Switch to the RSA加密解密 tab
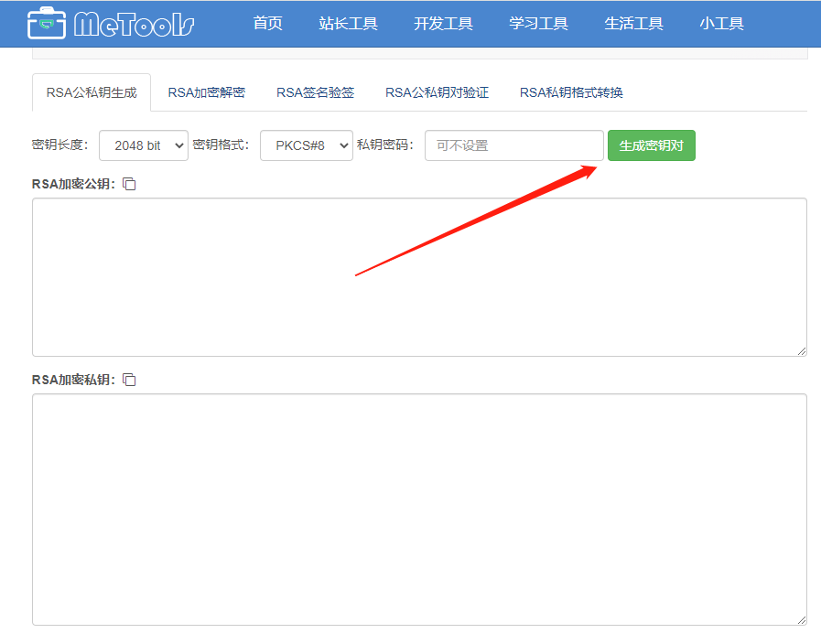The image size is (821, 644). point(206,92)
